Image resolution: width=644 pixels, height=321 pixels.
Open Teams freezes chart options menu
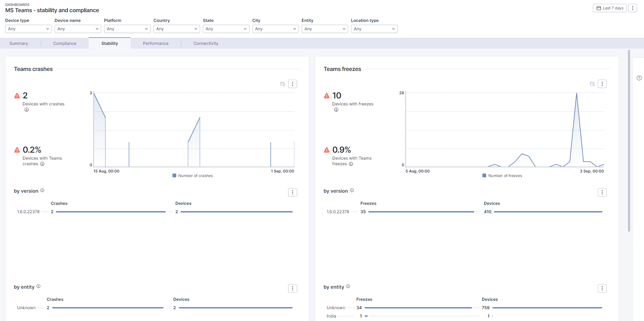[x=602, y=84]
